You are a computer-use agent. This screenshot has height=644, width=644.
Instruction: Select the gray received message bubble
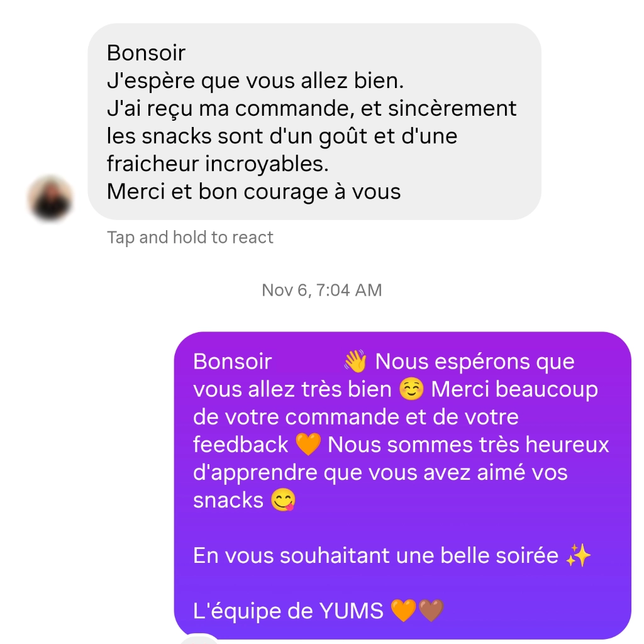click(314, 121)
